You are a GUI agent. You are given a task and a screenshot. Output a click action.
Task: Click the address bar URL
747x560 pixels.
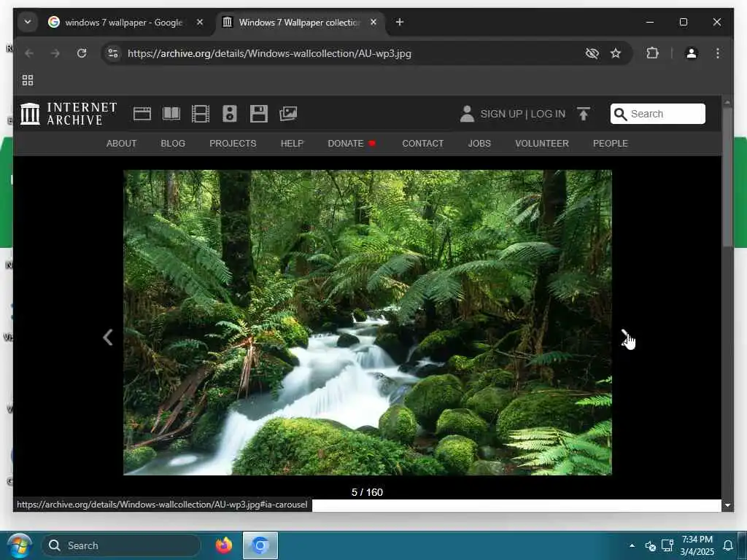click(269, 53)
